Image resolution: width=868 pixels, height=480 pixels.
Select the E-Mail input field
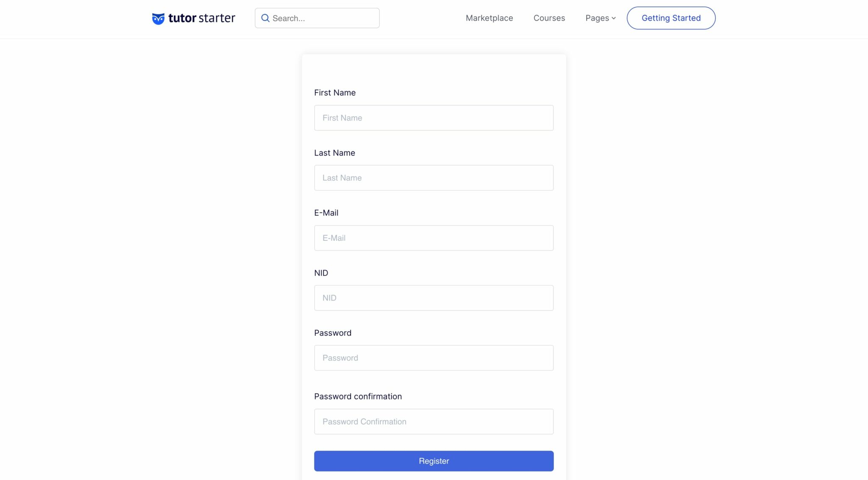(x=433, y=238)
